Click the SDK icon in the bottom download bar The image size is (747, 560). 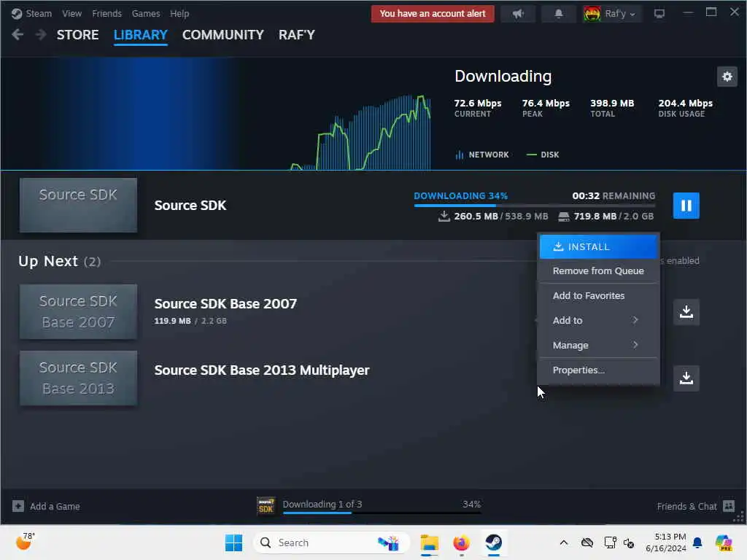pos(266,506)
